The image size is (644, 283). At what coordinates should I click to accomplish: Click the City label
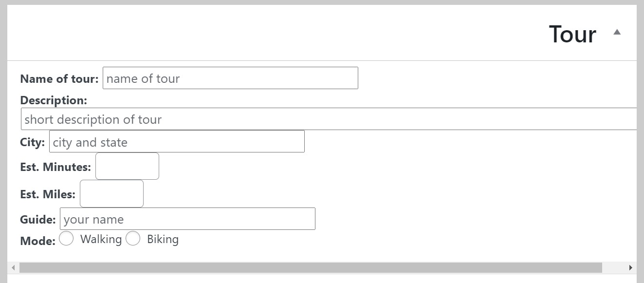[x=32, y=143]
